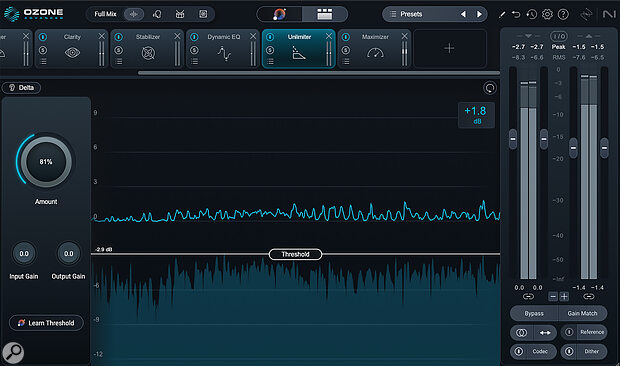
Task: Click the Ozone logo
Action: 33,14
